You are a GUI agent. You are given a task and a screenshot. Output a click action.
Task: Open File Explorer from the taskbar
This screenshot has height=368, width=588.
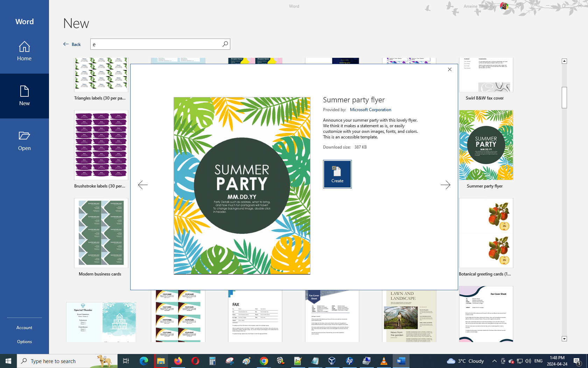coord(161,361)
